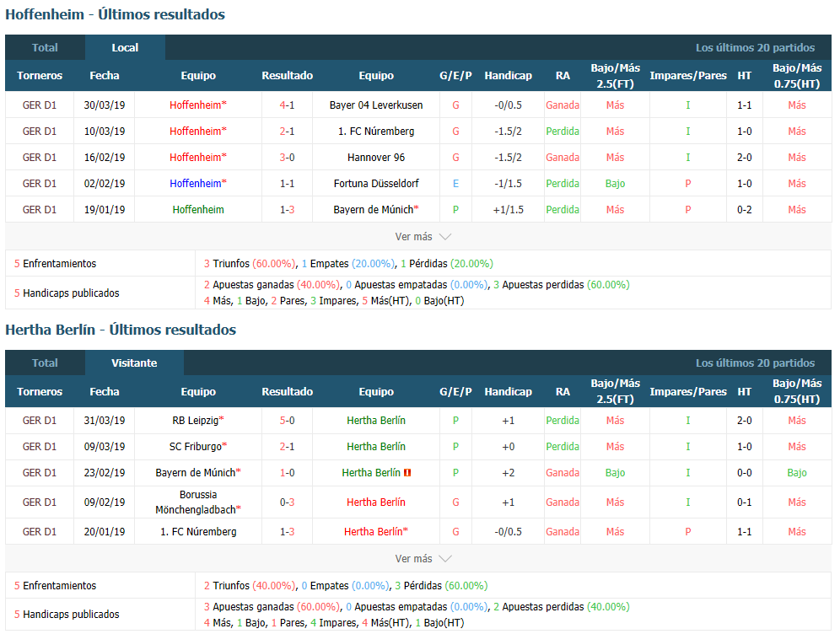
Task: Click the 5-0 result of RB Leipzig match
Action: [287, 421]
